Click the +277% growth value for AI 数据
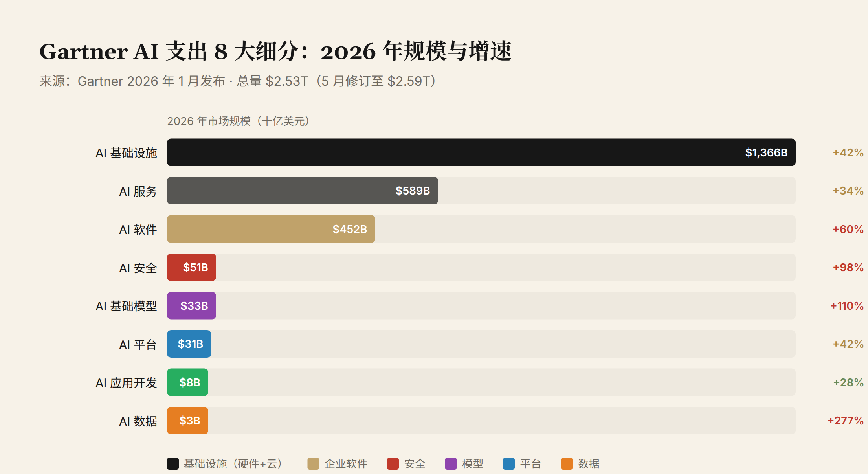The height and width of the screenshot is (474, 868). tap(846, 421)
